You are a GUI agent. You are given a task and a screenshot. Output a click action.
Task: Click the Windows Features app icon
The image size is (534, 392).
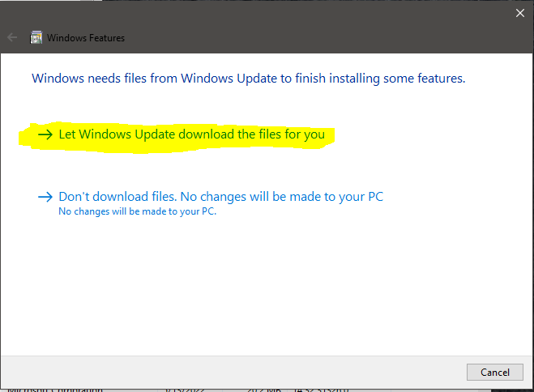(x=36, y=37)
